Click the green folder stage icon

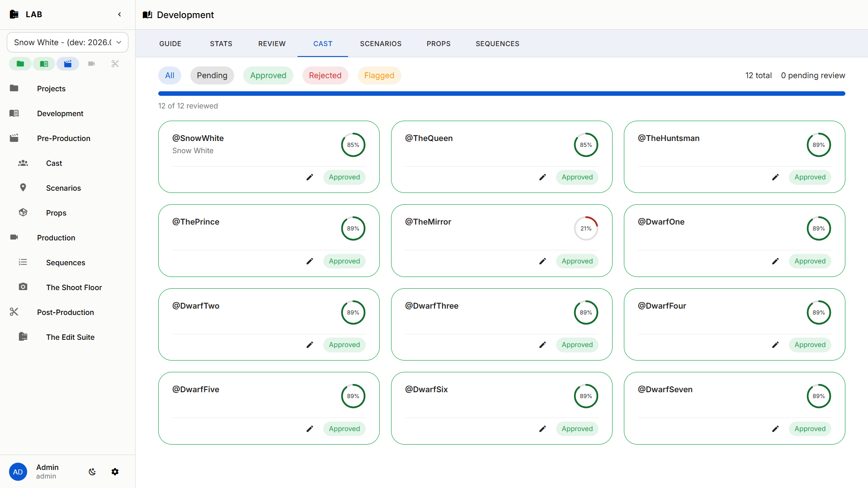20,64
